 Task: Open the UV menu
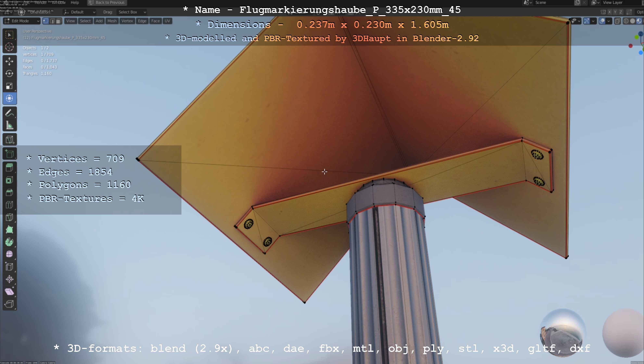click(x=167, y=21)
